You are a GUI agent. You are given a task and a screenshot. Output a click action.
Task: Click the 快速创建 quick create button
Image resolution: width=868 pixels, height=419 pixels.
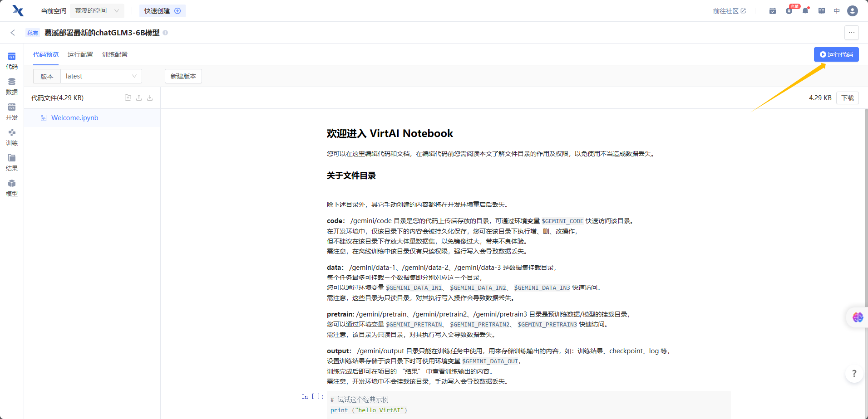163,11
